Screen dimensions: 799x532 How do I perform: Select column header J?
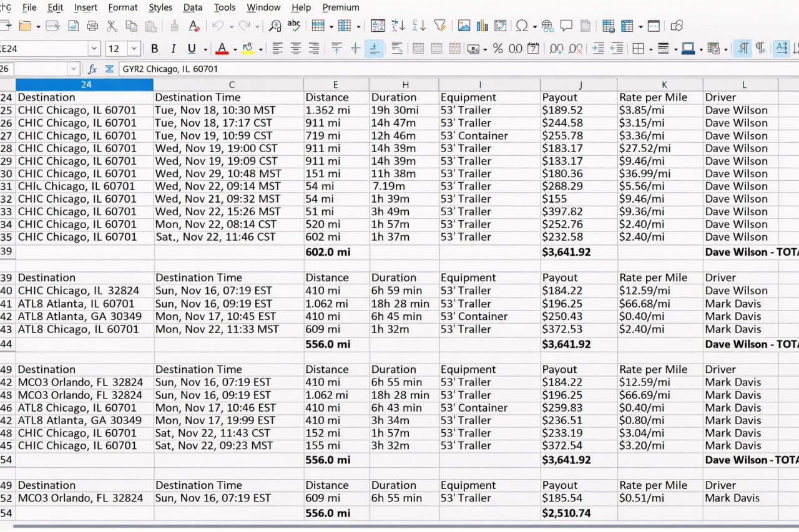coord(579,84)
